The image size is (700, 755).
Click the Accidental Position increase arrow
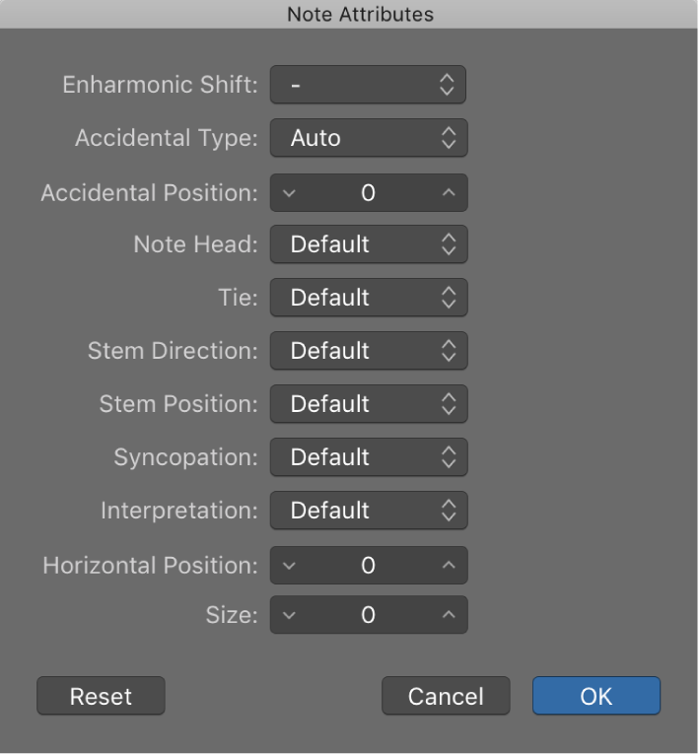point(449,193)
